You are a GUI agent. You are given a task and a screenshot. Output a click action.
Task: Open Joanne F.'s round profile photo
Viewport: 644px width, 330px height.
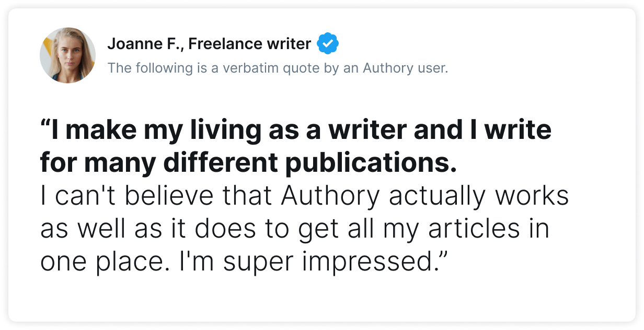coord(68,55)
